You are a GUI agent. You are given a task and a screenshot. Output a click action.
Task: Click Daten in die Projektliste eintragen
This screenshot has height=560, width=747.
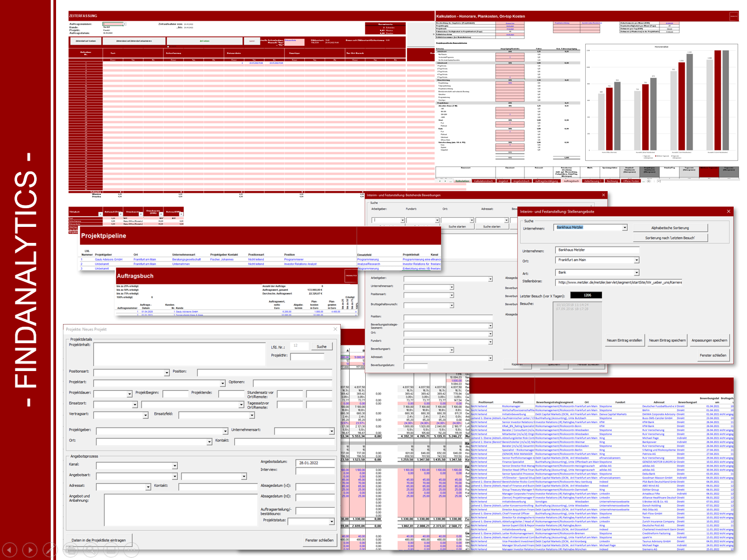coord(99,540)
